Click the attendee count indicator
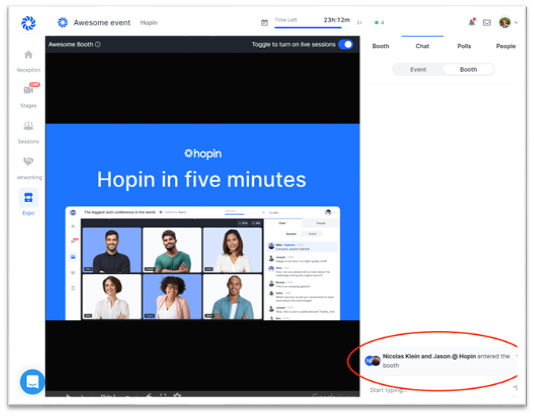This screenshot has height=416, width=534. click(379, 23)
